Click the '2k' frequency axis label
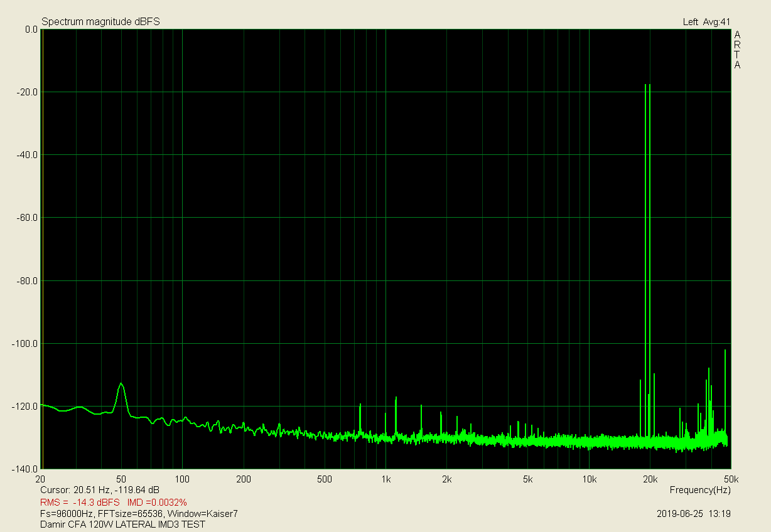This screenshot has width=771, height=532. coord(447,479)
